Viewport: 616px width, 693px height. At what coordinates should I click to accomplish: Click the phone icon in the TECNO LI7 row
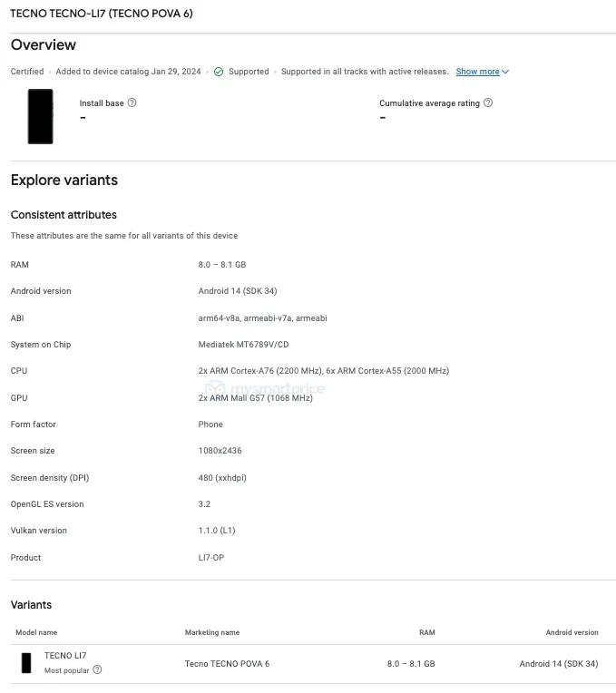coord(26,663)
